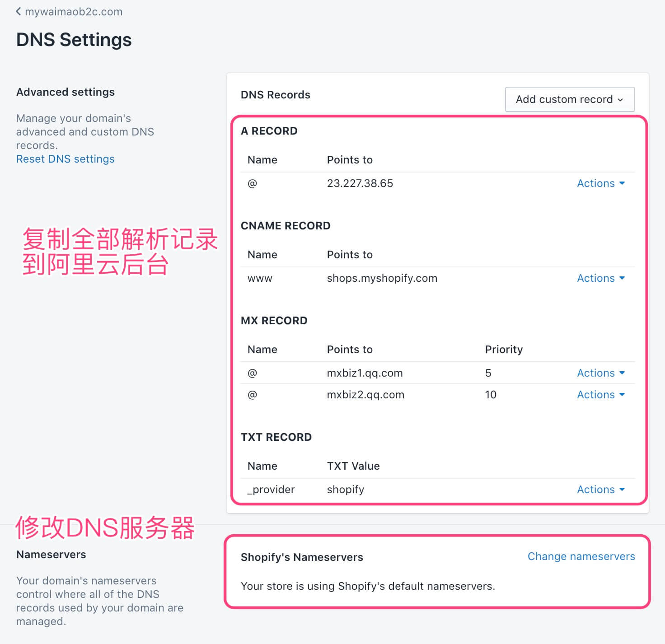Click the DNS Records card title
This screenshot has height=644, width=665.
click(x=276, y=95)
